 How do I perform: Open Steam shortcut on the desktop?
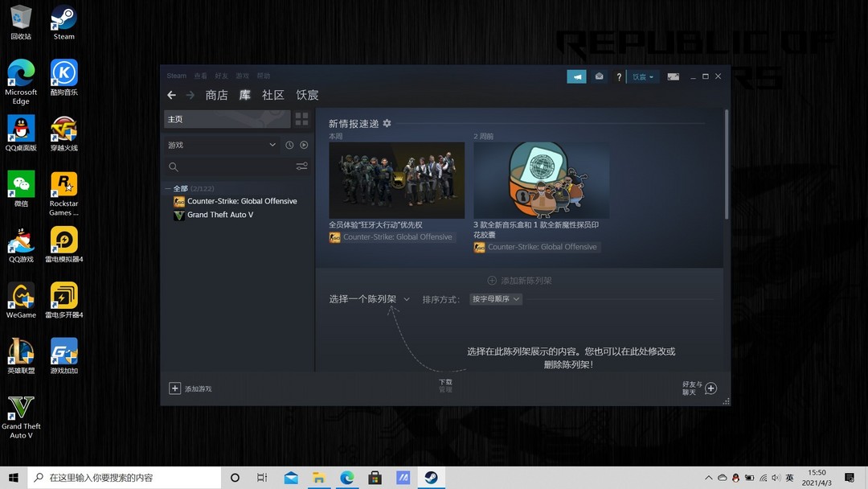coord(63,23)
